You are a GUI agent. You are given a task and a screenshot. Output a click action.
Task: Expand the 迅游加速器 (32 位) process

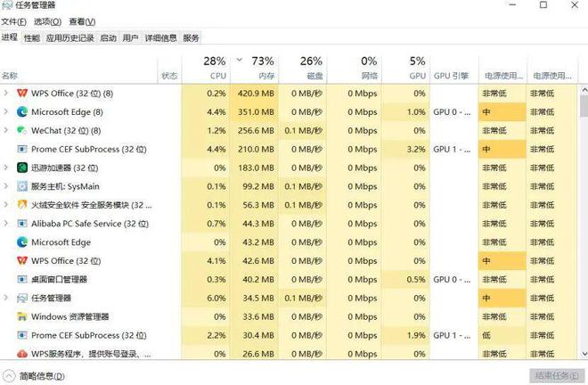click(x=5, y=168)
